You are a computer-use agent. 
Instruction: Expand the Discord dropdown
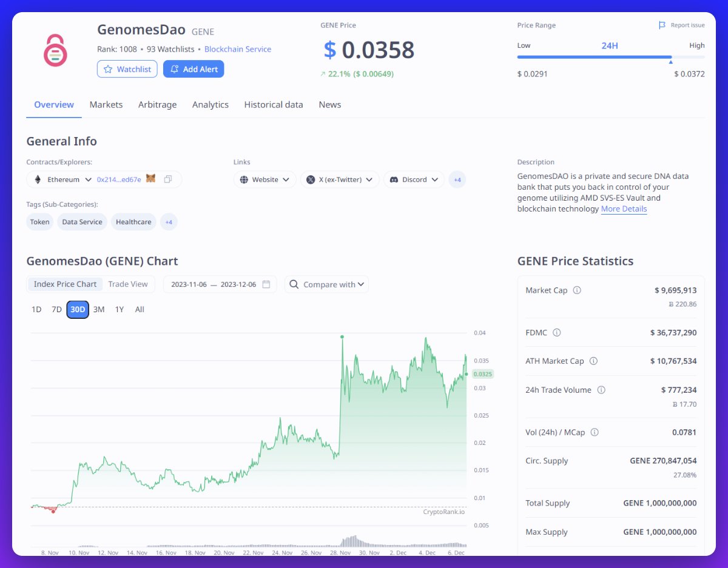(x=434, y=180)
